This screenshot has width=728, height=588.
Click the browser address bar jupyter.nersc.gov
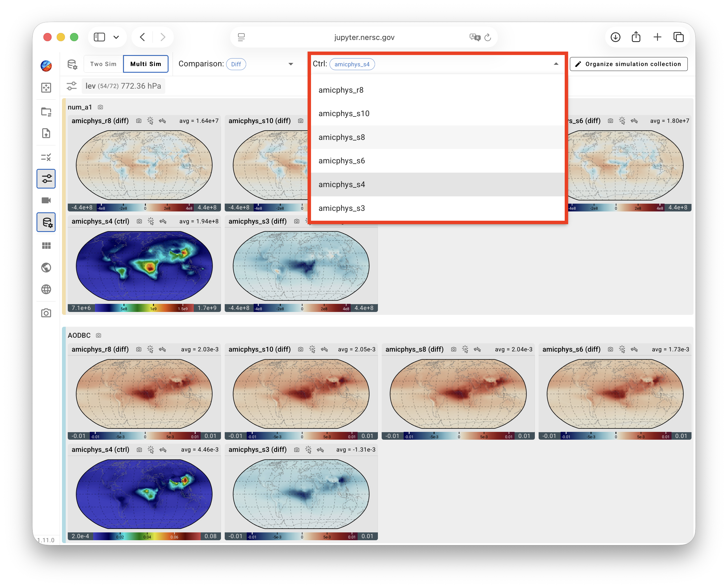(x=364, y=37)
